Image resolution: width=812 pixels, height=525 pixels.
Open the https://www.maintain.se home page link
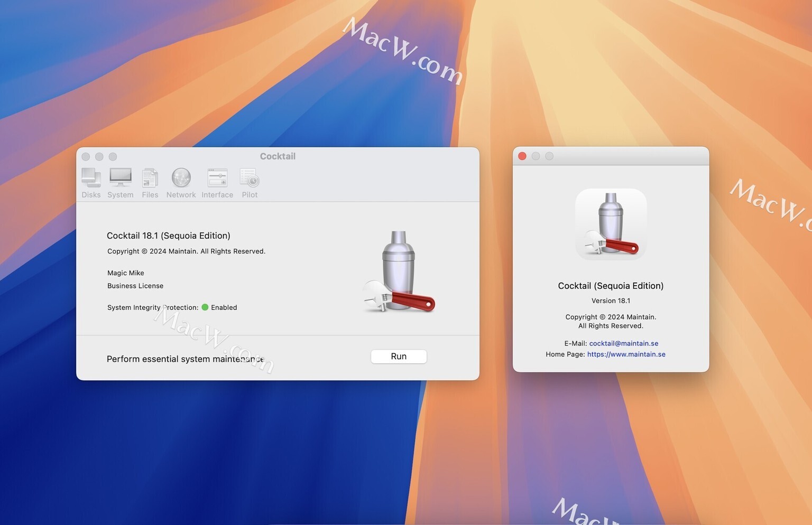point(626,354)
